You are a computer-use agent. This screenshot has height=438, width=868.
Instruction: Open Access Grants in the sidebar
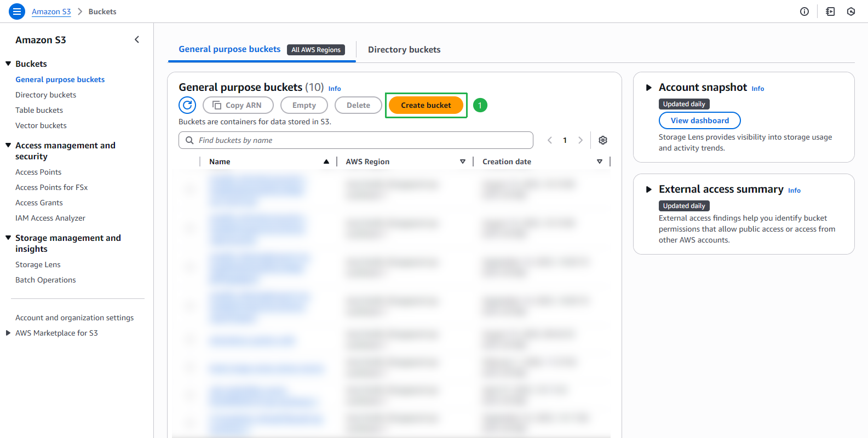tap(39, 203)
